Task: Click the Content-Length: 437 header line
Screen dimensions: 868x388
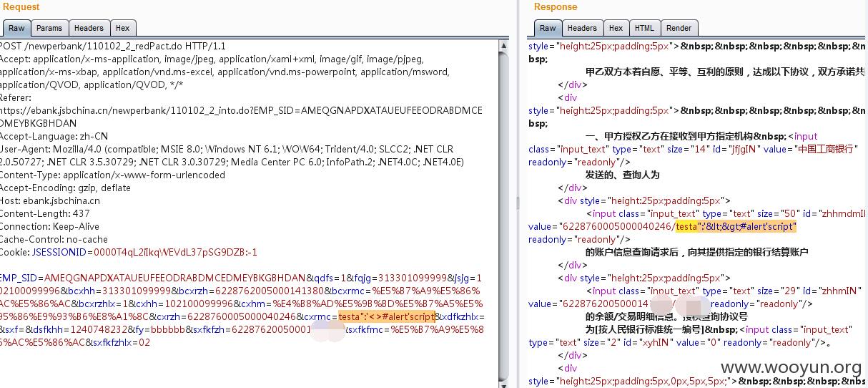Action: coord(44,213)
